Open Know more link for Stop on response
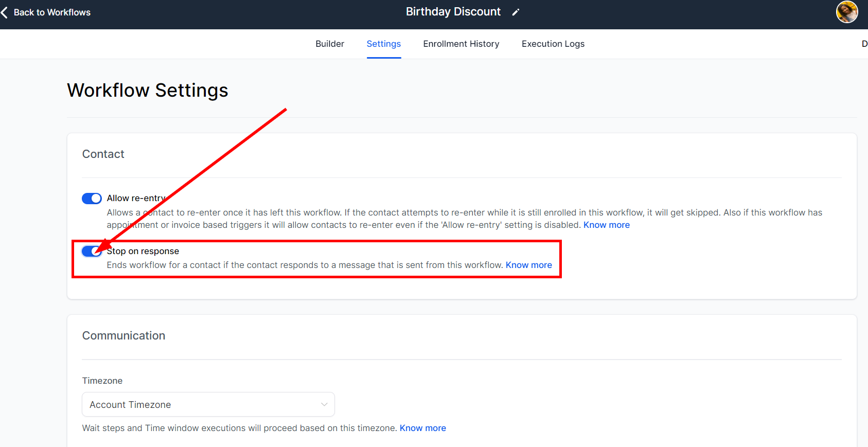 528,265
